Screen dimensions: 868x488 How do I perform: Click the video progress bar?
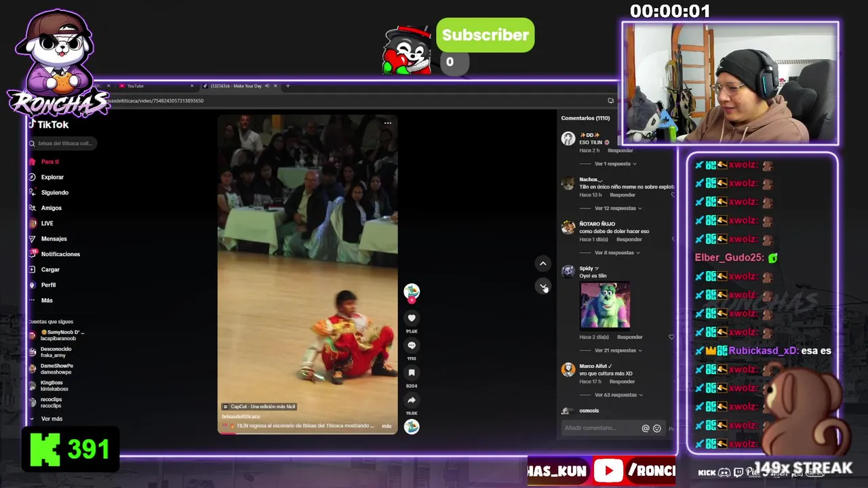click(x=307, y=432)
